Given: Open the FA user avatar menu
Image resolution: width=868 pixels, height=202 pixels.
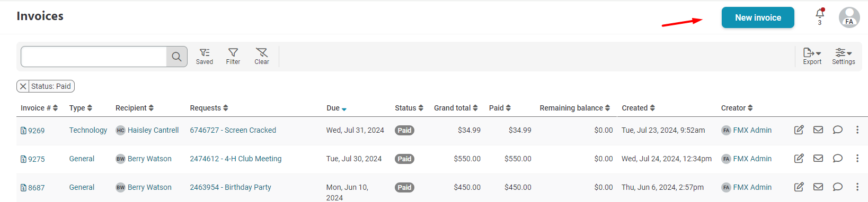Looking at the screenshot, I should coord(849,17).
